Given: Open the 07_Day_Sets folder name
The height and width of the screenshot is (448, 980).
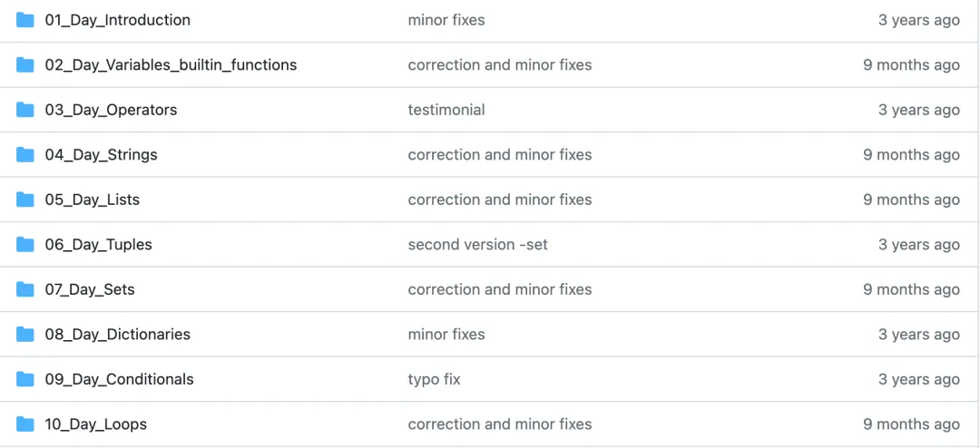Looking at the screenshot, I should [x=89, y=289].
